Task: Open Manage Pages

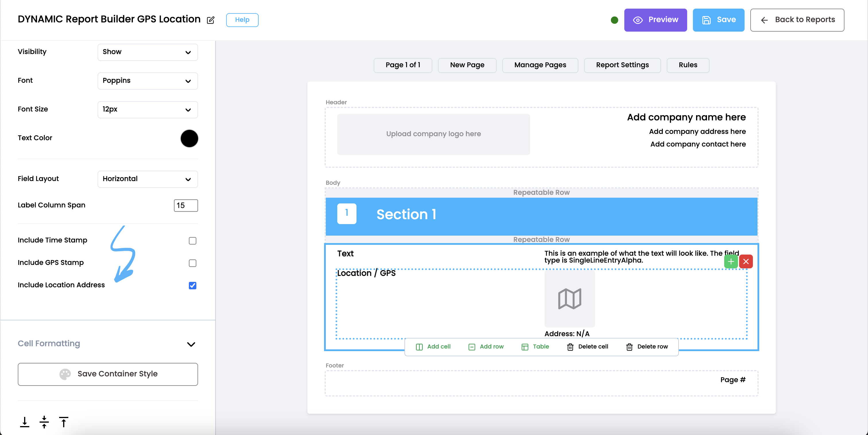Action: point(540,65)
